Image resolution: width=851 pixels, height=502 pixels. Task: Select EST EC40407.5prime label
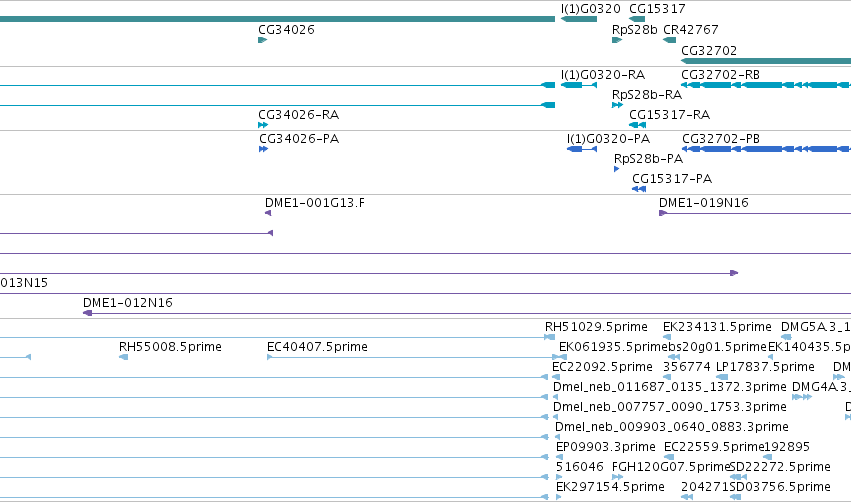pos(317,346)
